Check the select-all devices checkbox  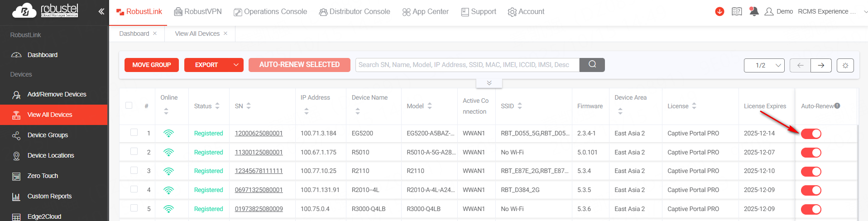129,106
